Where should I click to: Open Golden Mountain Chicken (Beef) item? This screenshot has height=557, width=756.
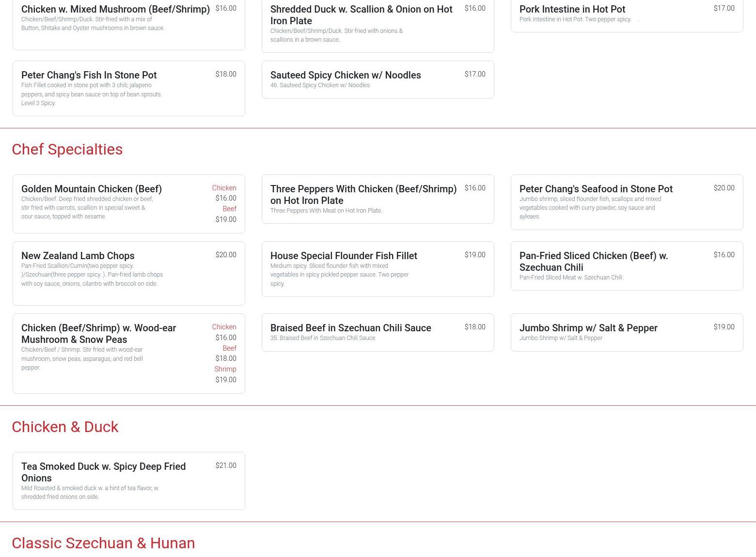(x=91, y=189)
